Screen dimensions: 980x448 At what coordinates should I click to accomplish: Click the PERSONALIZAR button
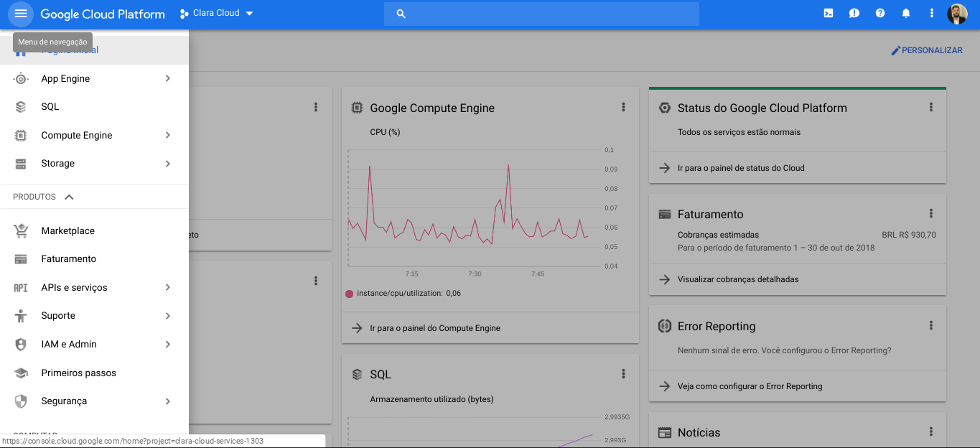click(x=927, y=50)
